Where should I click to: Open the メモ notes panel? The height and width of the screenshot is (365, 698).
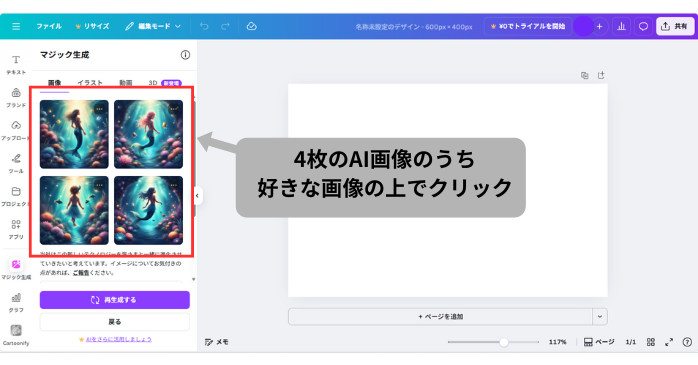pos(216,342)
